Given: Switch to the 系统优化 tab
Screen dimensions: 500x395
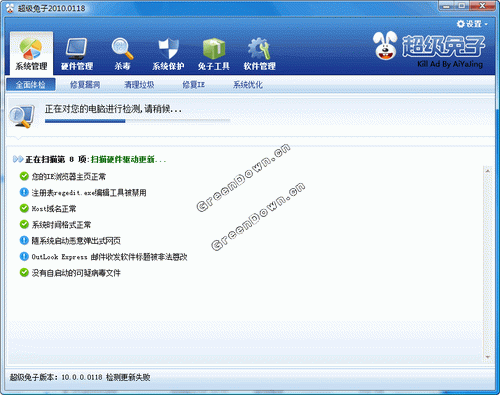Looking at the screenshot, I should click(x=248, y=85).
